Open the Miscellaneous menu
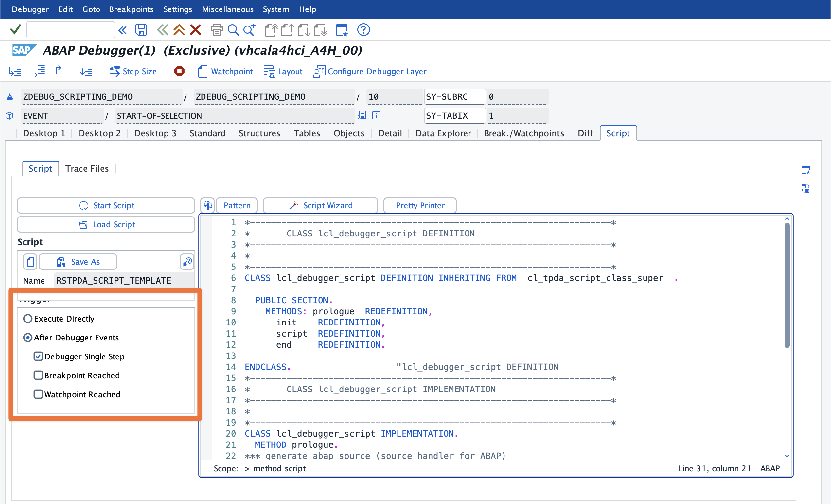Image resolution: width=831 pixels, height=504 pixels. pos(228,9)
